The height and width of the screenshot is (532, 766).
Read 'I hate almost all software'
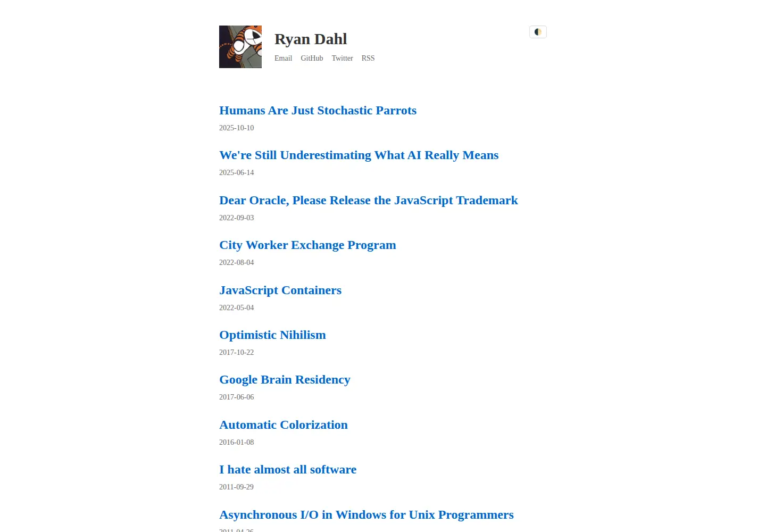(288, 469)
